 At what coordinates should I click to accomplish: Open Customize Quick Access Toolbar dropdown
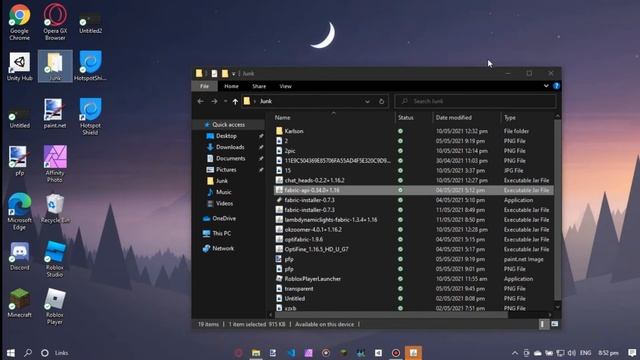pyautogui.click(x=234, y=74)
